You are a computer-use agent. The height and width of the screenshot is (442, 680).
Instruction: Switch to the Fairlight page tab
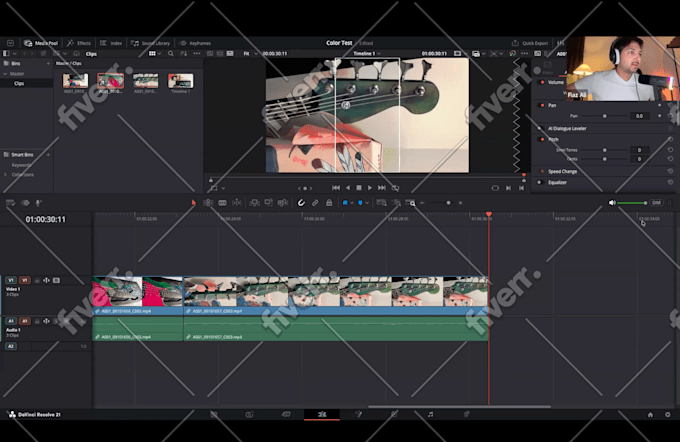point(430,415)
